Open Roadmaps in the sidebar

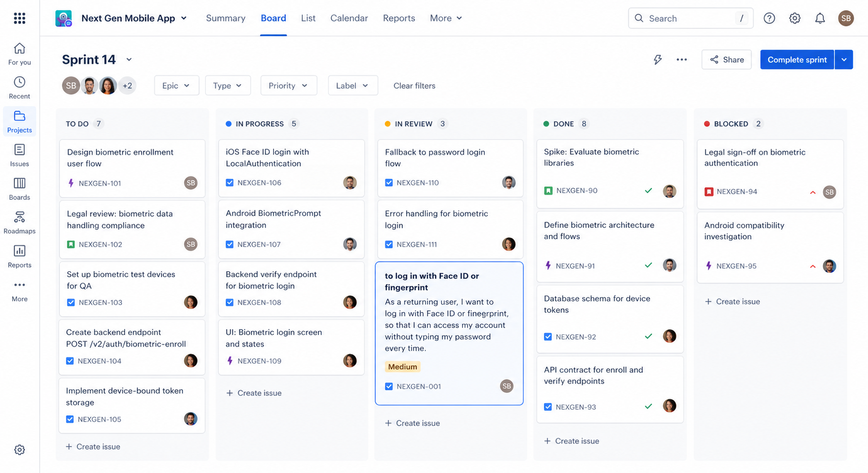coord(19,223)
